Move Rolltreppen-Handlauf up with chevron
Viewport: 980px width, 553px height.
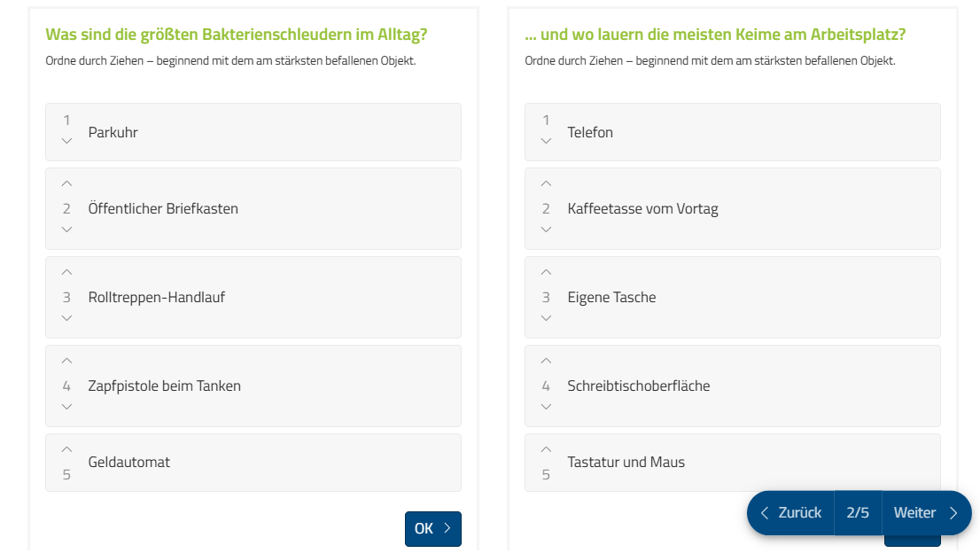tap(66, 272)
